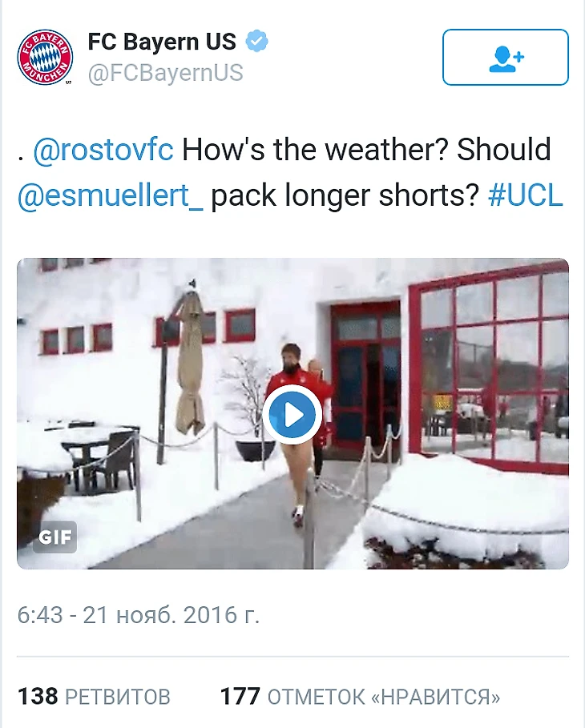Open the FC Bayern US profile name
Viewport: 585px width, 728px height.
162,42
